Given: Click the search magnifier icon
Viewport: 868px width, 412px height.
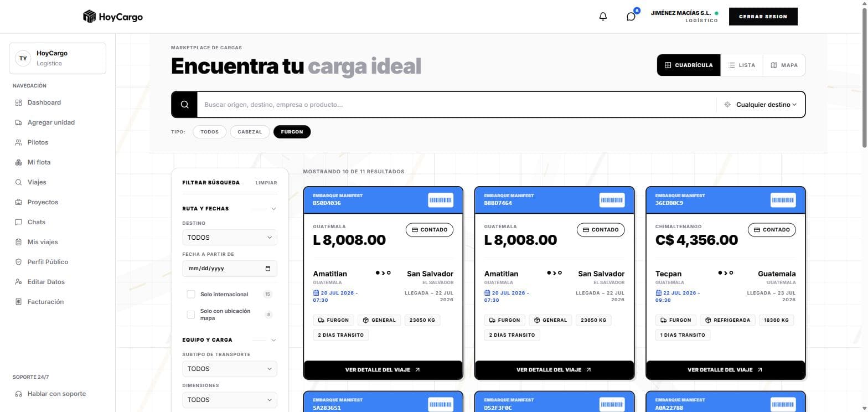Looking at the screenshot, I should [185, 105].
